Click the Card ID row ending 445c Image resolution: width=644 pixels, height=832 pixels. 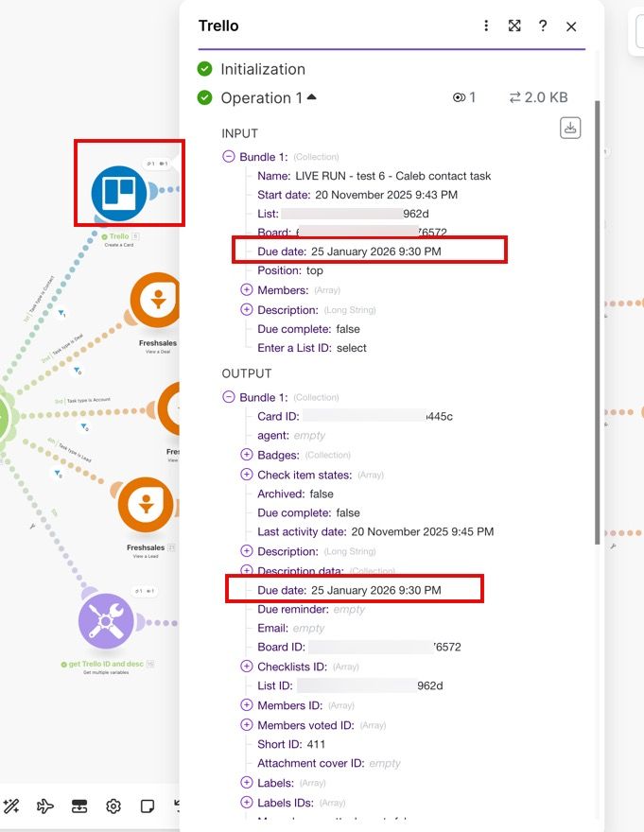[355, 417]
